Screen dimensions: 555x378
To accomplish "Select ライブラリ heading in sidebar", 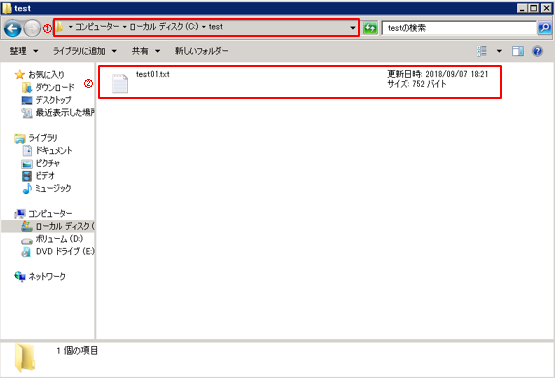I will (x=42, y=138).
